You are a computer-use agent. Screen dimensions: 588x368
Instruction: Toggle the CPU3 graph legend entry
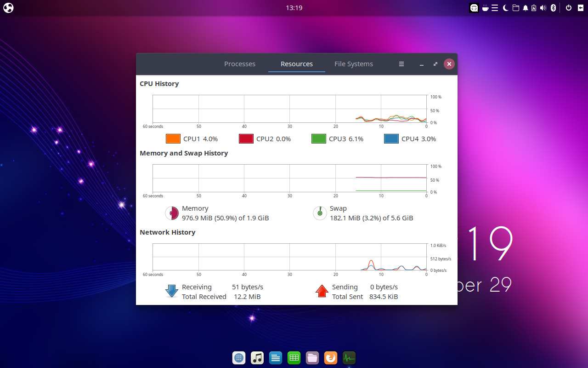click(318, 138)
